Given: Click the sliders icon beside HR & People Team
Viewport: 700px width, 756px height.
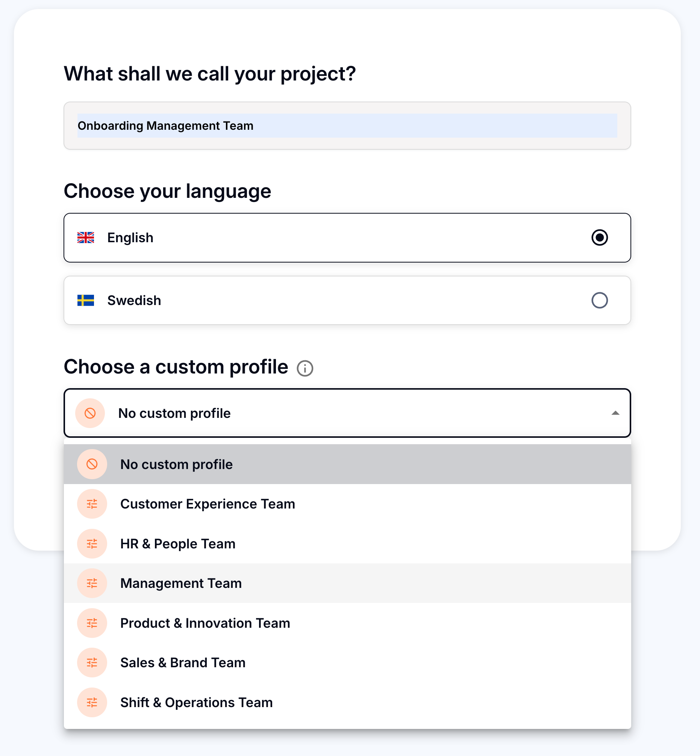Looking at the screenshot, I should tap(92, 544).
